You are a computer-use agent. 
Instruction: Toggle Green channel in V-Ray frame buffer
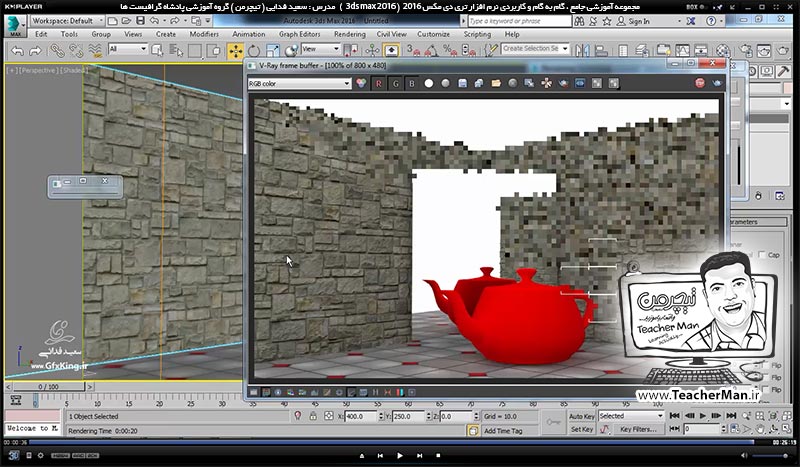[395, 84]
